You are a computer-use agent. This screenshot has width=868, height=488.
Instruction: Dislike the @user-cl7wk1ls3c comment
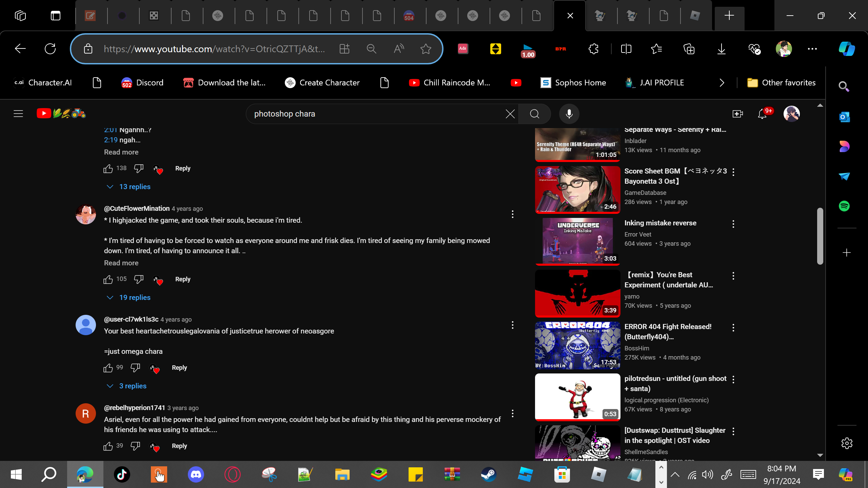pos(135,368)
